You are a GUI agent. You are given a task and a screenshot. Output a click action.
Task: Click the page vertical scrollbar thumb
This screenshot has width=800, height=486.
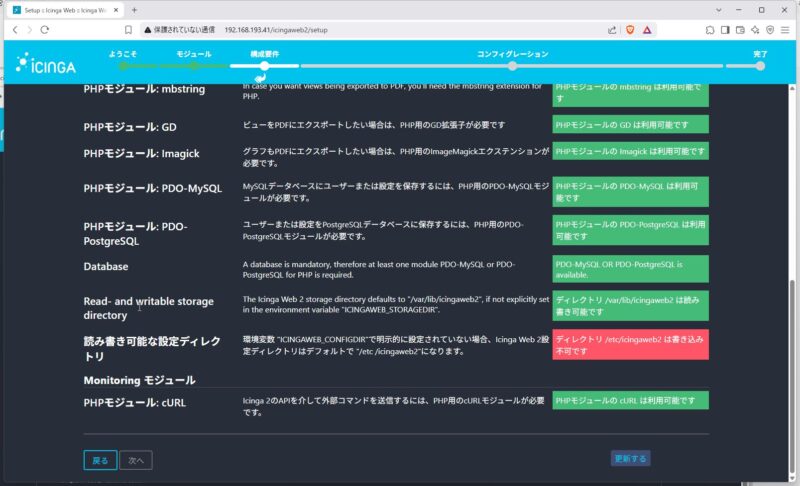tap(792, 378)
